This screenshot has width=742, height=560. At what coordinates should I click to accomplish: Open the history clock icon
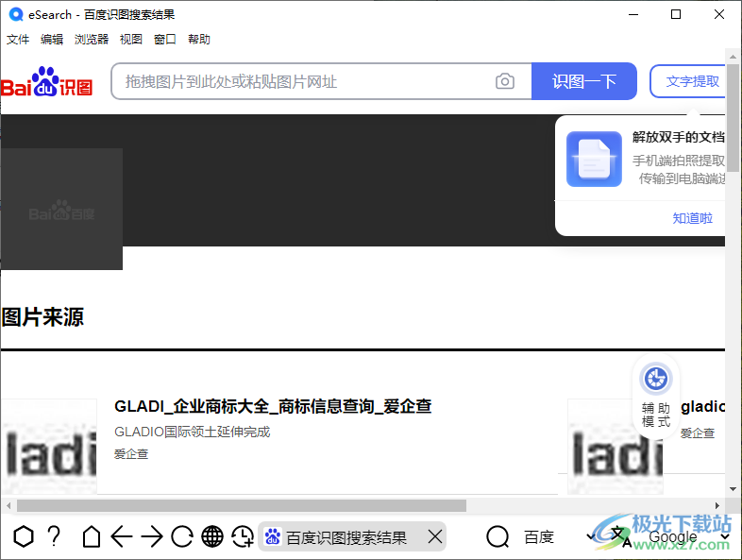tap(243, 536)
